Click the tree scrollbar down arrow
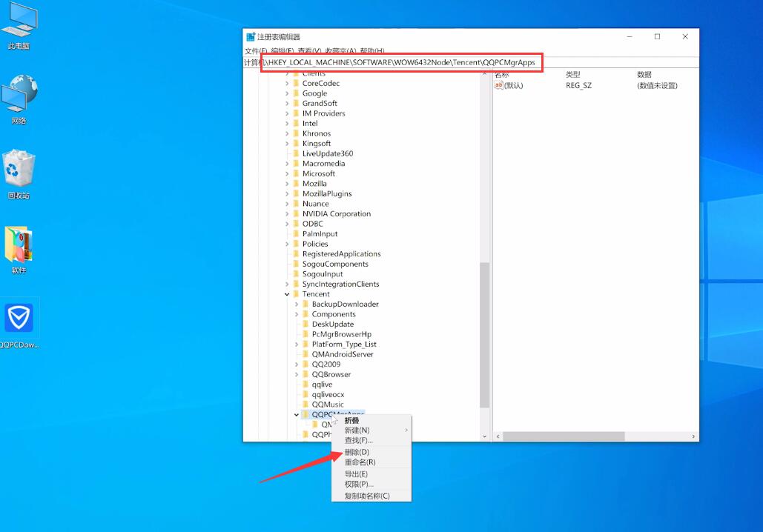This screenshot has width=763, height=532. coord(484,436)
